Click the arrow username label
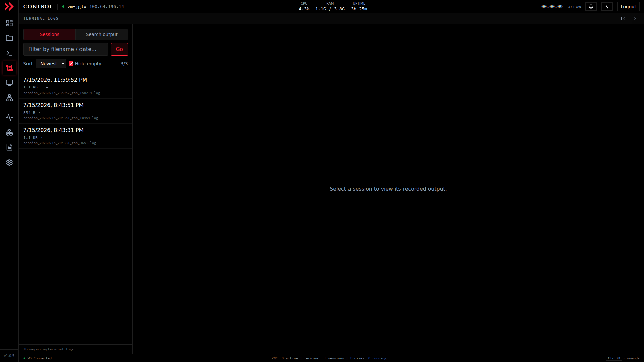This screenshot has height=362, width=644. coord(574,7)
